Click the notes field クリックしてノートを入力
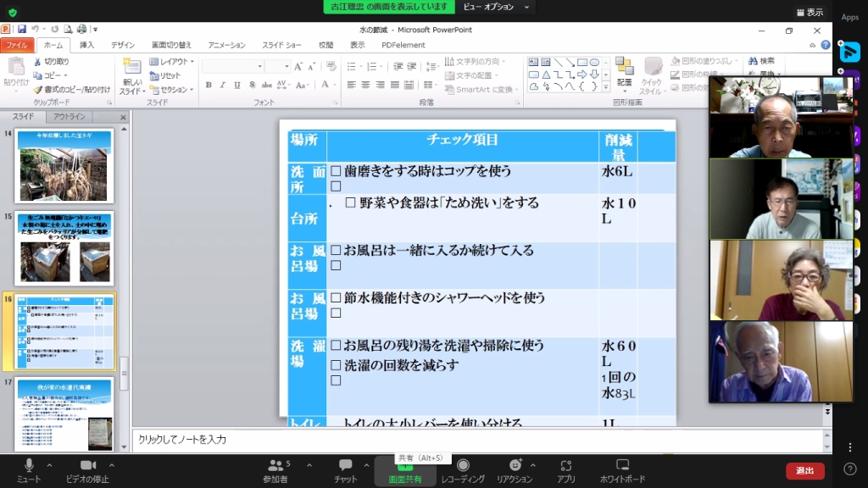The height and width of the screenshot is (488, 868). click(x=478, y=440)
